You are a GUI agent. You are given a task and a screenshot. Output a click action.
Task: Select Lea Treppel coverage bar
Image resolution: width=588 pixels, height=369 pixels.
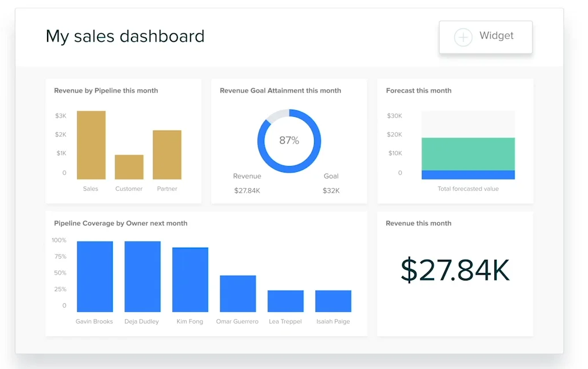pyautogui.click(x=285, y=301)
